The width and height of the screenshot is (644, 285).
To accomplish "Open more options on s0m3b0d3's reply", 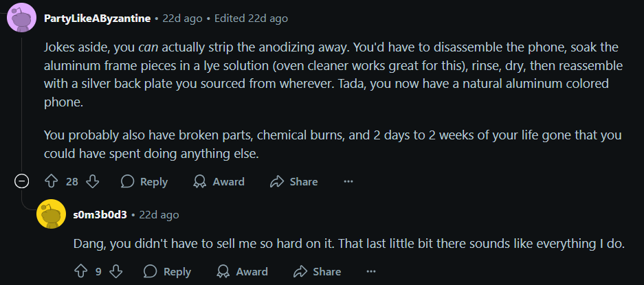I will coord(371,271).
